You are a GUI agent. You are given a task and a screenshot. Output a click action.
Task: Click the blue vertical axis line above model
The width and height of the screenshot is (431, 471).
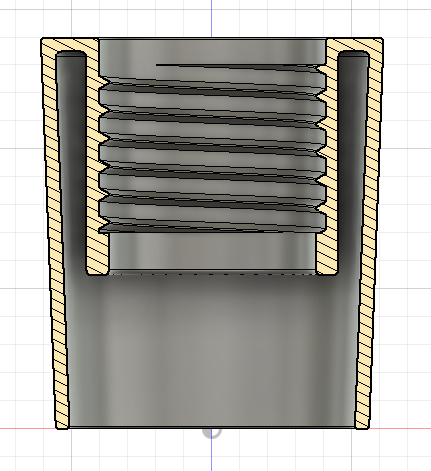tap(211, 18)
